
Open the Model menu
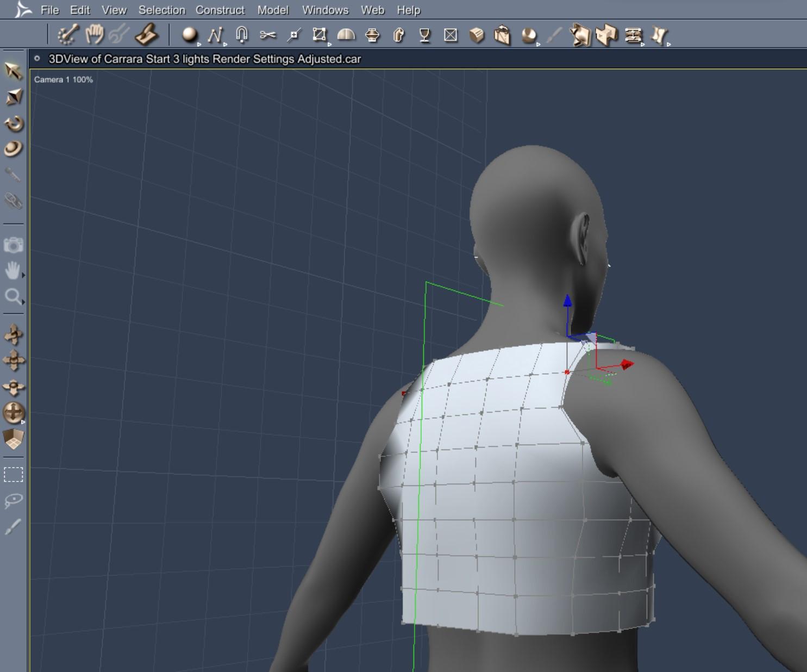(x=273, y=10)
